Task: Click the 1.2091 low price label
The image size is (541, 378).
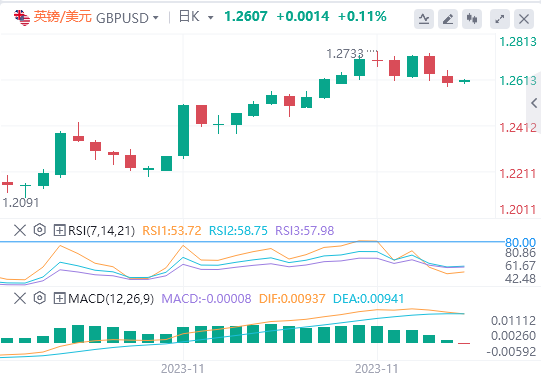Action: pos(21,203)
